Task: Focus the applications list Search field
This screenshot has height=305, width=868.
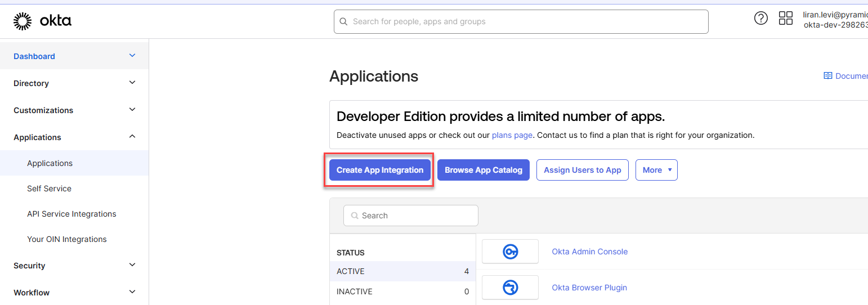Action: point(411,216)
